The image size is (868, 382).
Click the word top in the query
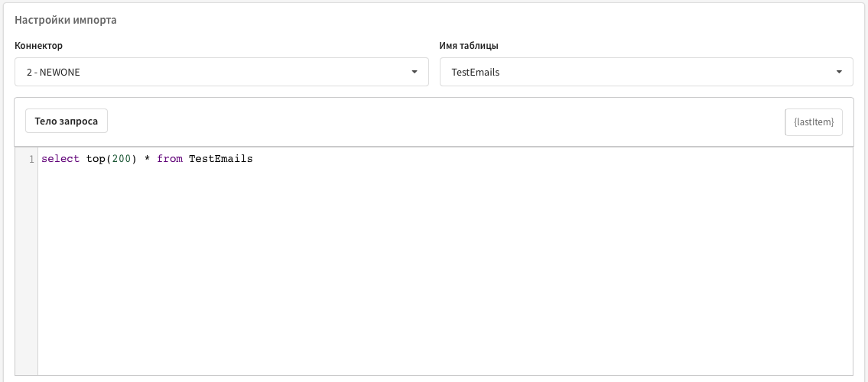[96, 159]
